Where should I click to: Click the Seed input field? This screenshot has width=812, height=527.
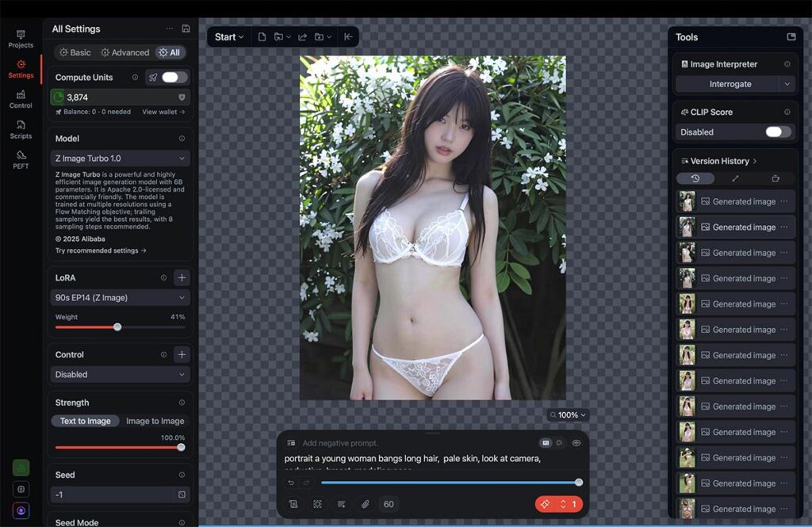[x=111, y=495]
